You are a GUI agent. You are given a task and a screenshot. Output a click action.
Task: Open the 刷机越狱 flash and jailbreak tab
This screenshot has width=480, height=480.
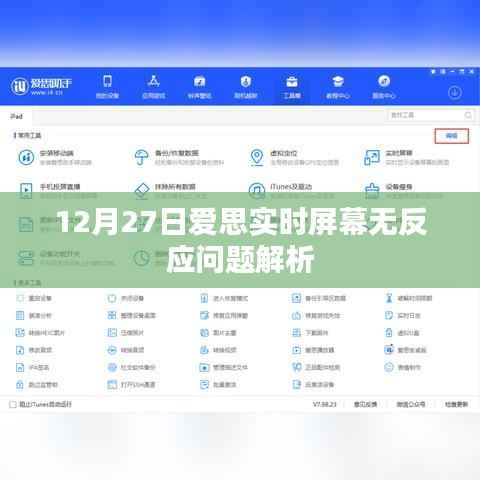tap(246, 87)
